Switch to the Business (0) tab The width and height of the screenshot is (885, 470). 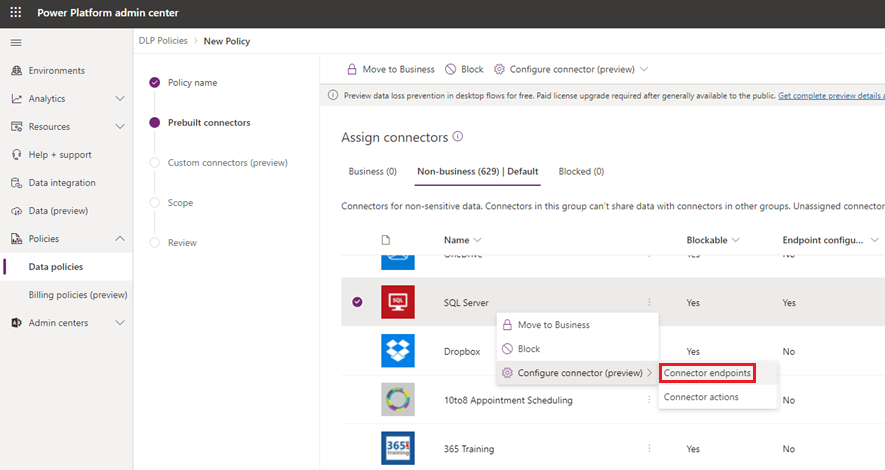click(x=373, y=172)
